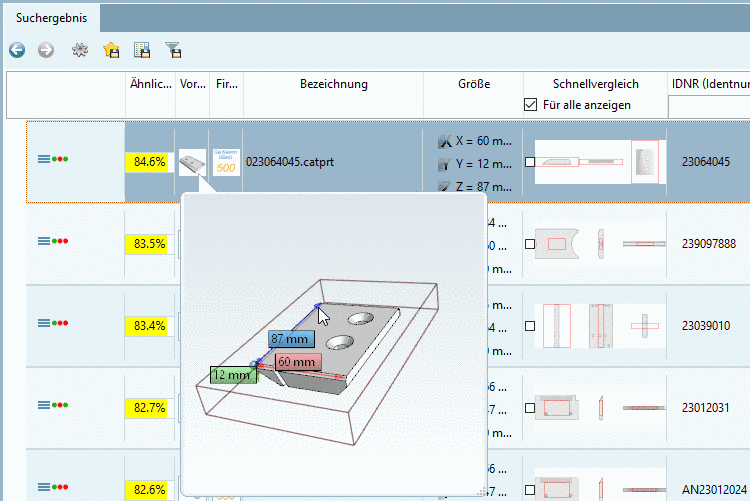Focus the IDNR filter input field
The image size is (750, 501).
(709, 107)
